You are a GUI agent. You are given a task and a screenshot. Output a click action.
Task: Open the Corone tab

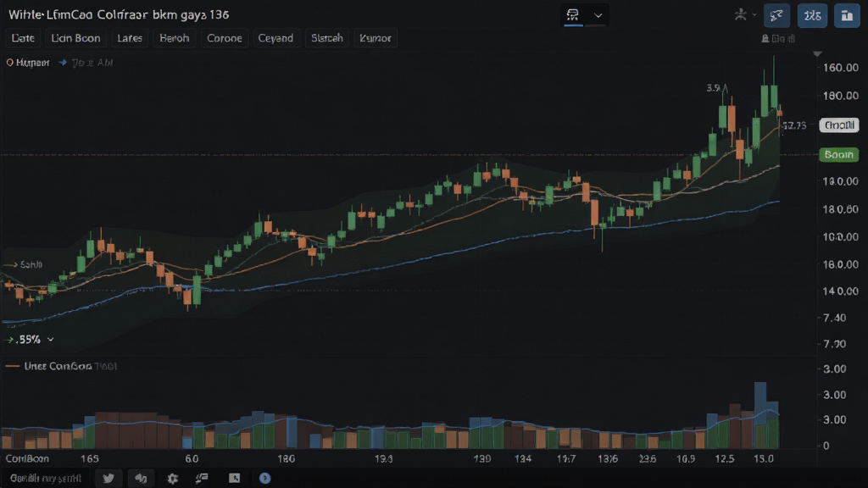point(224,38)
